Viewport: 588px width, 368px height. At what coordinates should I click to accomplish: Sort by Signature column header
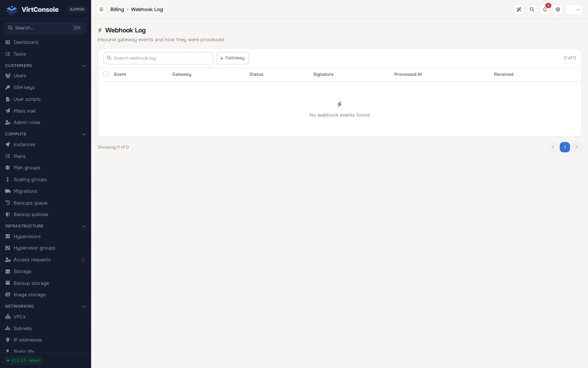coord(323,74)
